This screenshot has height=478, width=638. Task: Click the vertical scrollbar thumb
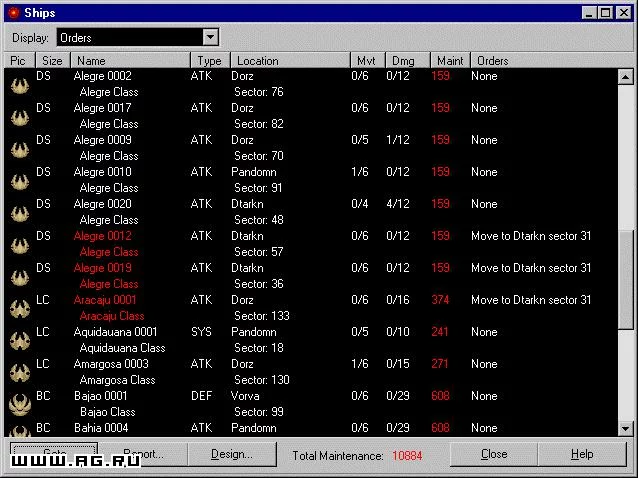625,279
